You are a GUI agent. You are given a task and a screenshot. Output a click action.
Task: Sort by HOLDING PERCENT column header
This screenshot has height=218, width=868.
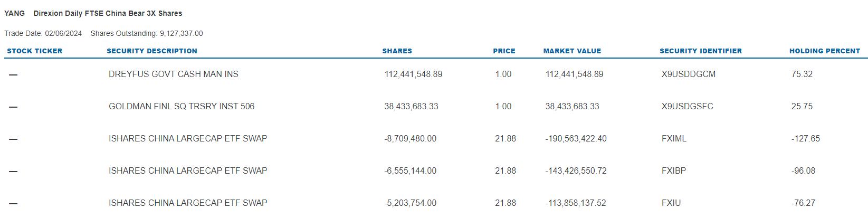pos(824,51)
